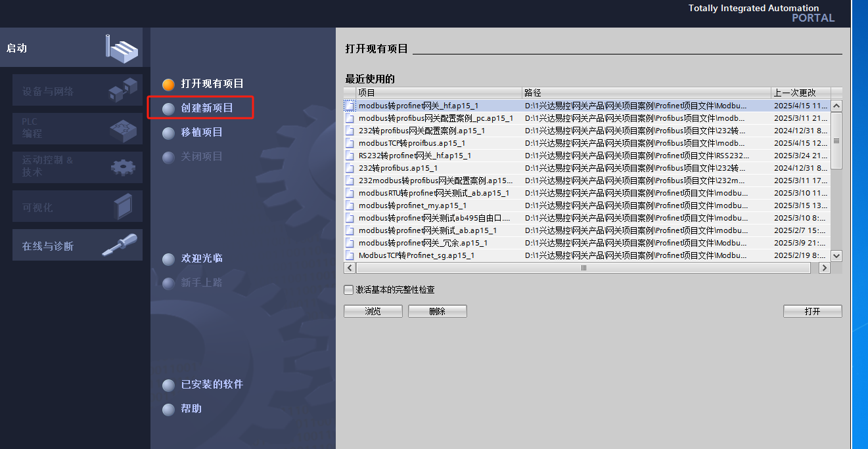Select project 232modbus转profibus网关配置案例.ap15...
Screen dimensions: 868x449
coord(436,181)
